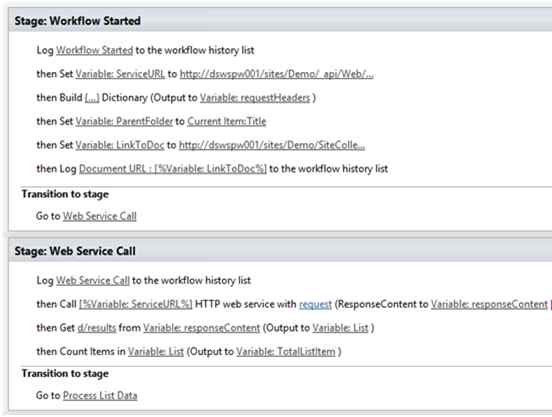Select the Go to Process List Data link

click(100, 396)
